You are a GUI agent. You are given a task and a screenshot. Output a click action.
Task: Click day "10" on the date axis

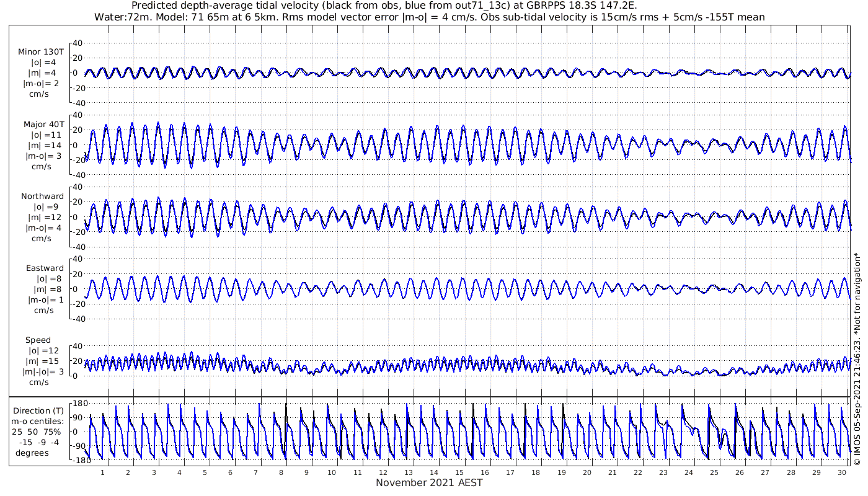click(332, 472)
